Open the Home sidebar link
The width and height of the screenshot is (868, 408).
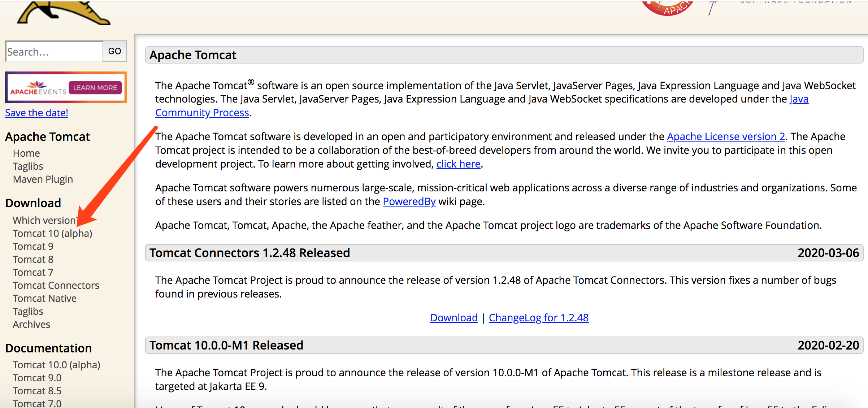click(26, 153)
